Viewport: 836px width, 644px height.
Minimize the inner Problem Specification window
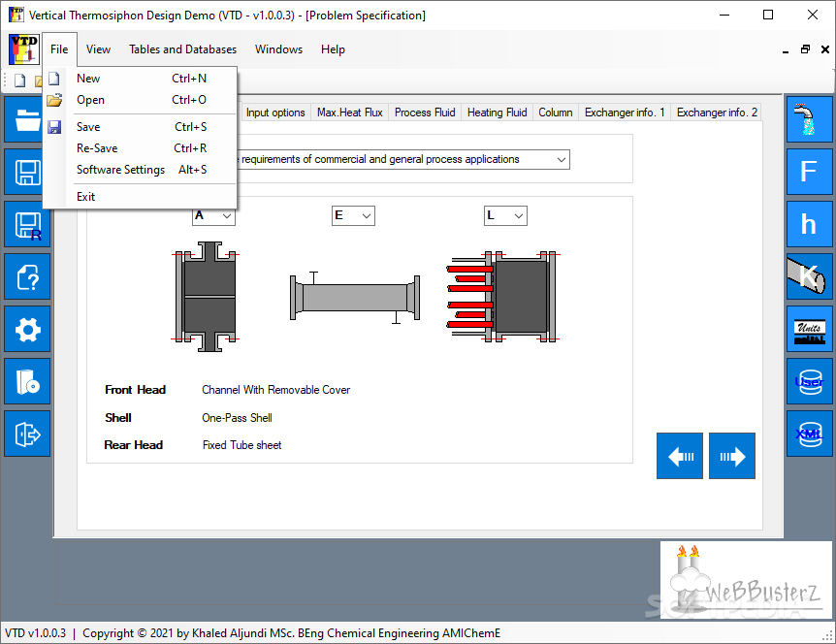point(786,50)
